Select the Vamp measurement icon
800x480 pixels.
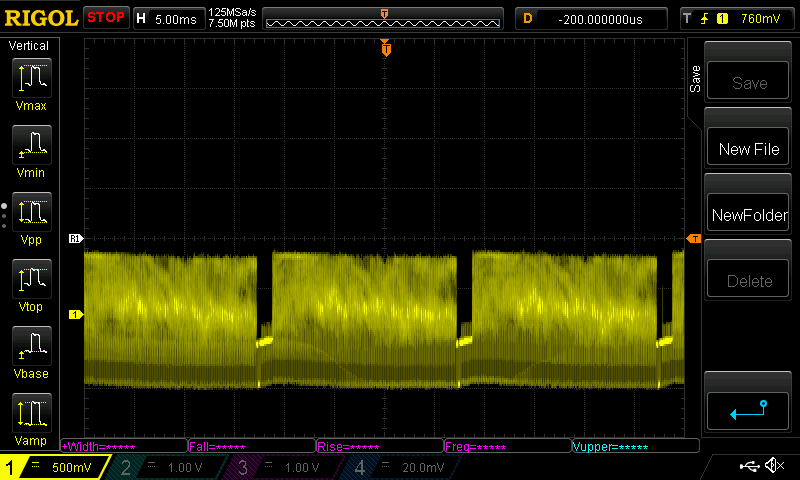click(32, 413)
